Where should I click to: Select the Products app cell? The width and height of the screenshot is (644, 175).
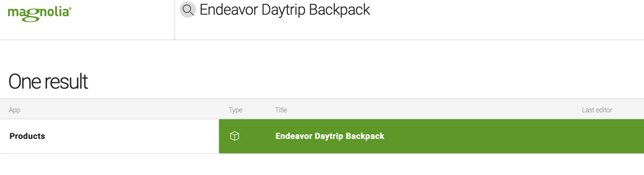coord(109,136)
